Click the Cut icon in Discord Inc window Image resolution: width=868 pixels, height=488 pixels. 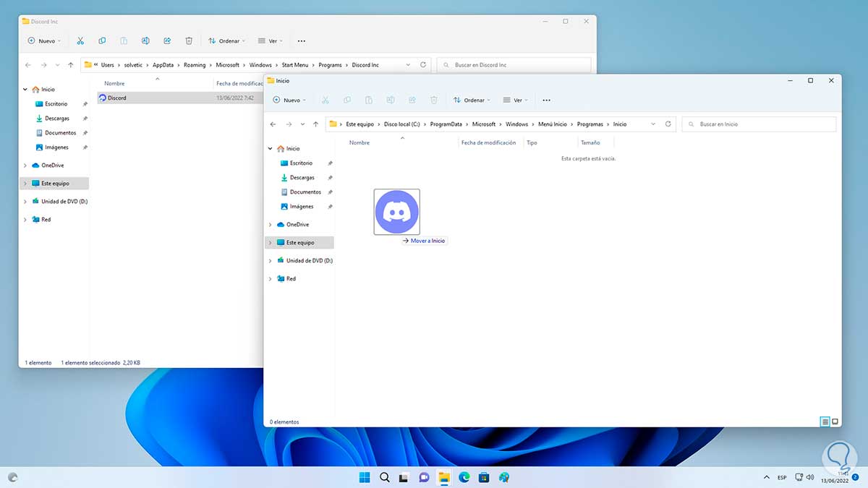click(x=80, y=41)
